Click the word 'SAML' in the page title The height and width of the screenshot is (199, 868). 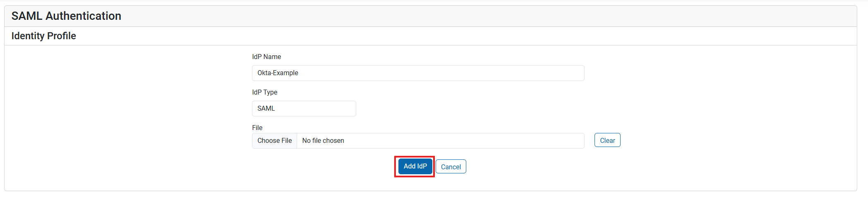click(x=27, y=16)
